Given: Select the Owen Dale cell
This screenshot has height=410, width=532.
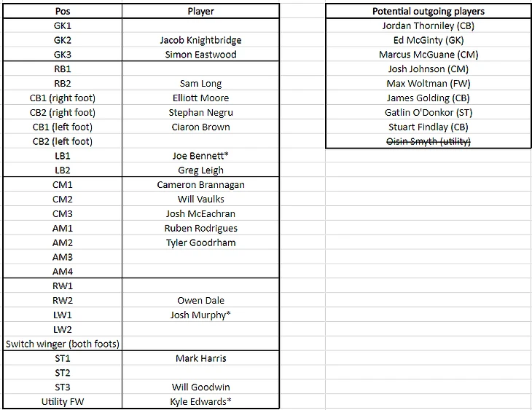Looking at the screenshot, I should pos(200,301).
